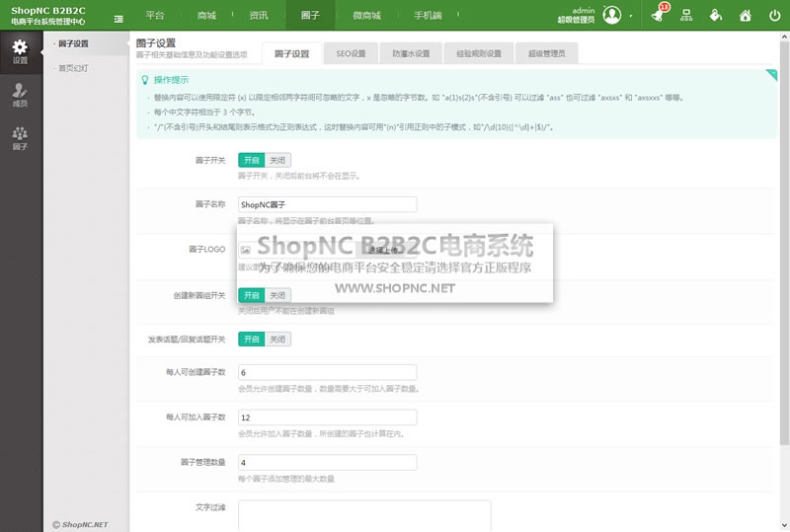The width and height of the screenshot is (790, 532).
Task: Click the lightbulb 操作提示 icon
Action: pyautogui.click(x=145, y=80)
